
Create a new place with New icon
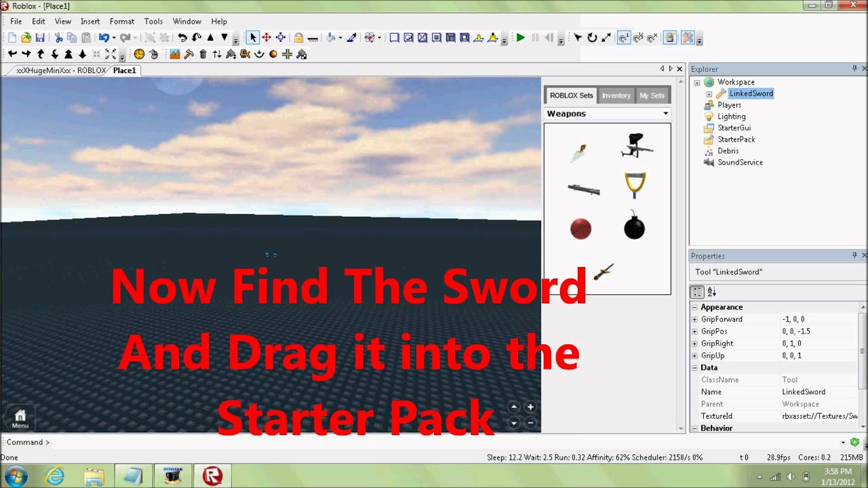coord(12,38)
